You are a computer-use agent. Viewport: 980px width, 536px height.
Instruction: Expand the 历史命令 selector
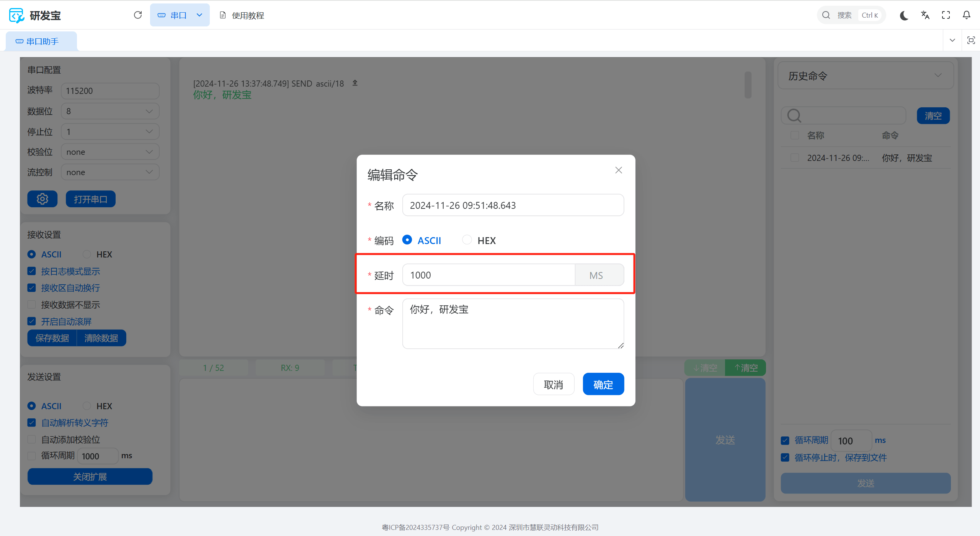pos(865,75)
